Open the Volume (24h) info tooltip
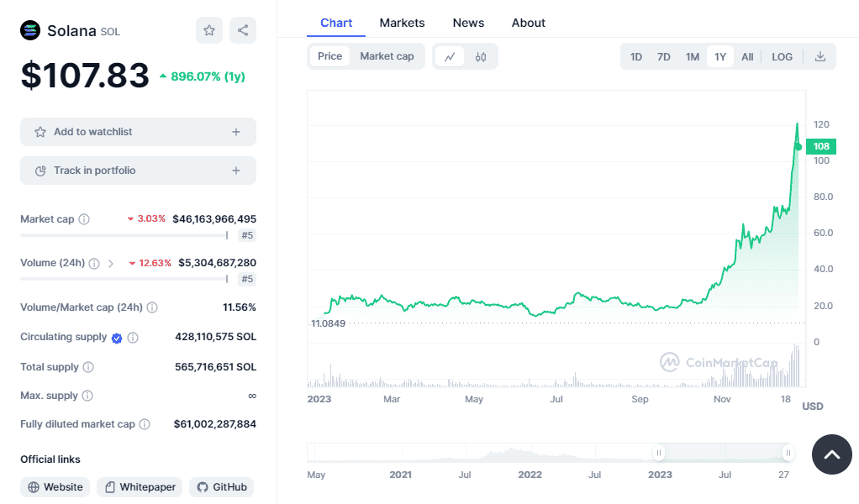The height and width of the screenshot is (504, 859). (x=94, y=263)
